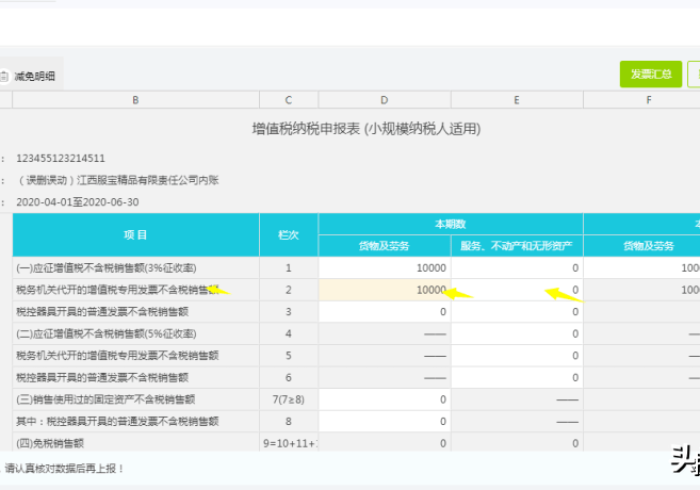Edit row 3 货物及劳务 value 0

(x=384, y=312)
